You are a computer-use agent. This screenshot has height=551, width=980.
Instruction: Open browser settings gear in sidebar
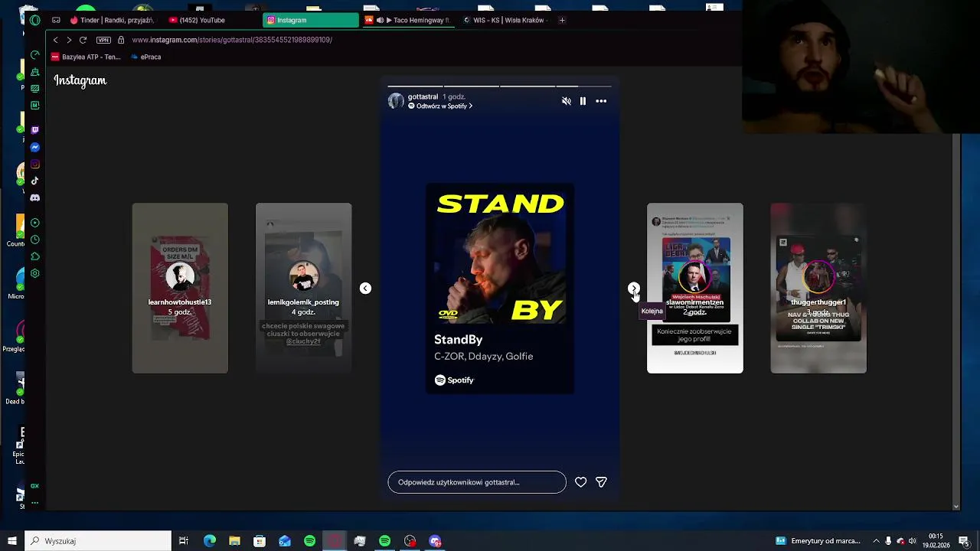pyautogui.click(x=34, y=273)
